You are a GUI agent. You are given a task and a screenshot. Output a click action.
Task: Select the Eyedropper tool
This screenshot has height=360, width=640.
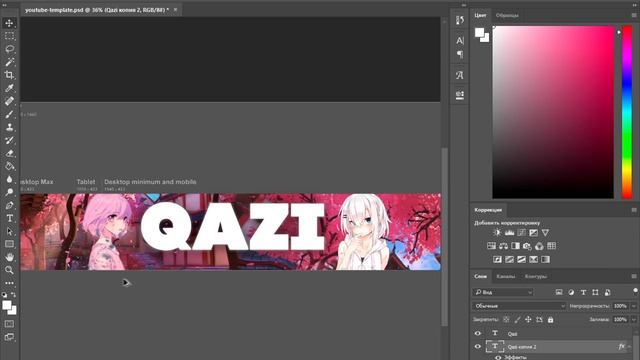(x=9, y=88)
